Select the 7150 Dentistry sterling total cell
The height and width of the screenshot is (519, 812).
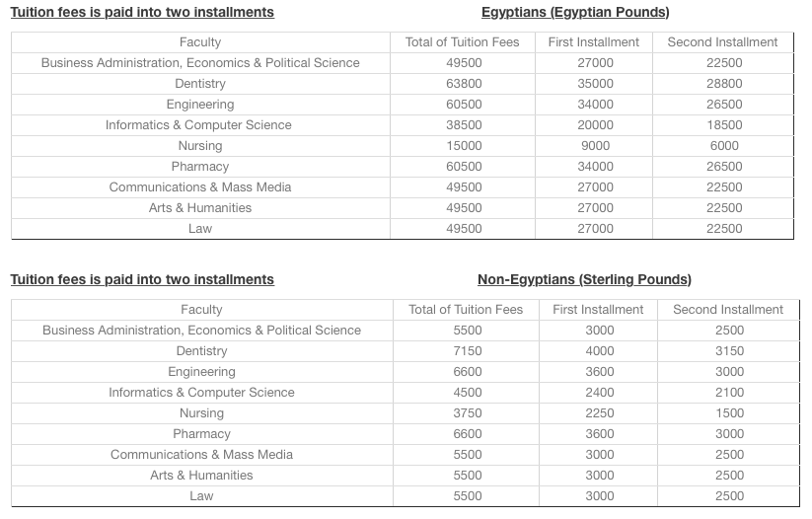pyautogui.click(x=468, y=351)
